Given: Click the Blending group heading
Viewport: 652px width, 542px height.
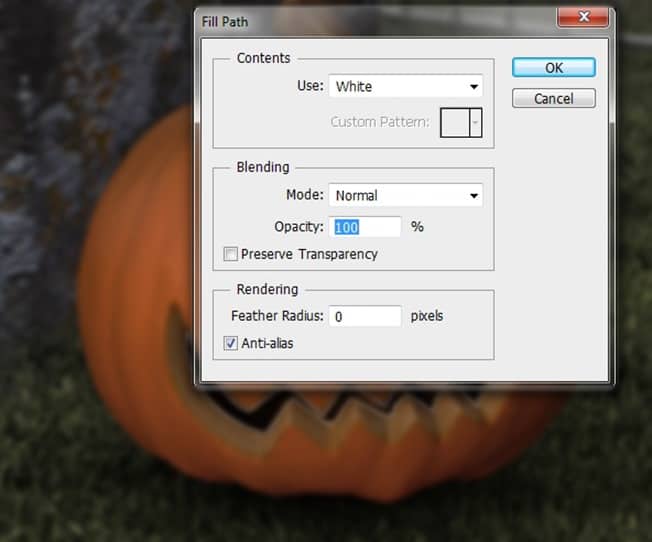Looking at the screenshot, I should 263,167.
